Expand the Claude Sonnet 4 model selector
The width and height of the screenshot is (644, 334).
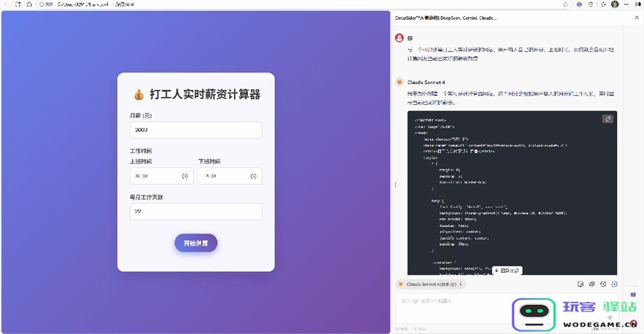(x=431, y=284)
